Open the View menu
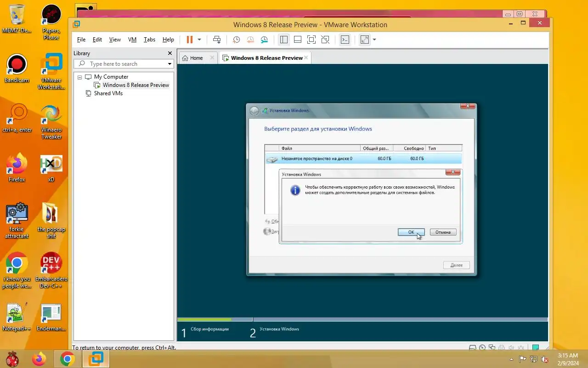Screen dimensions: 588x368 point(115,40)
